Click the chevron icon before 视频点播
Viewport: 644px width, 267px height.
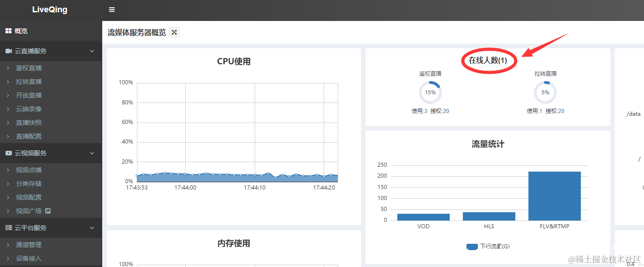(8, 170)
